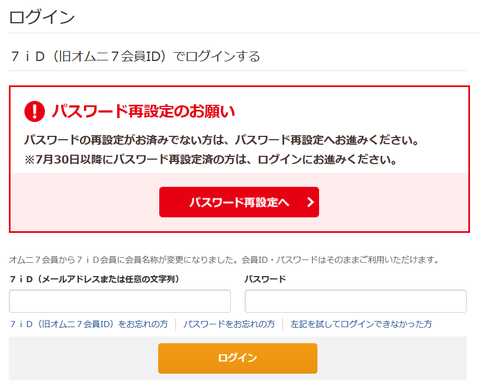The height and width of the screenshot is (387, 480).
Task: Click the gray bar right of login button
Action: pos(392,358)
